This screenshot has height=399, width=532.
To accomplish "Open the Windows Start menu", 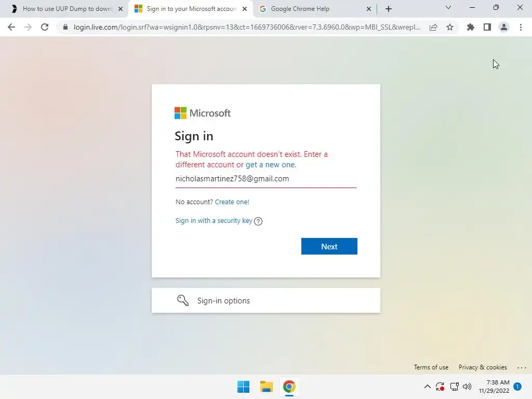I will tap(243, 387).
